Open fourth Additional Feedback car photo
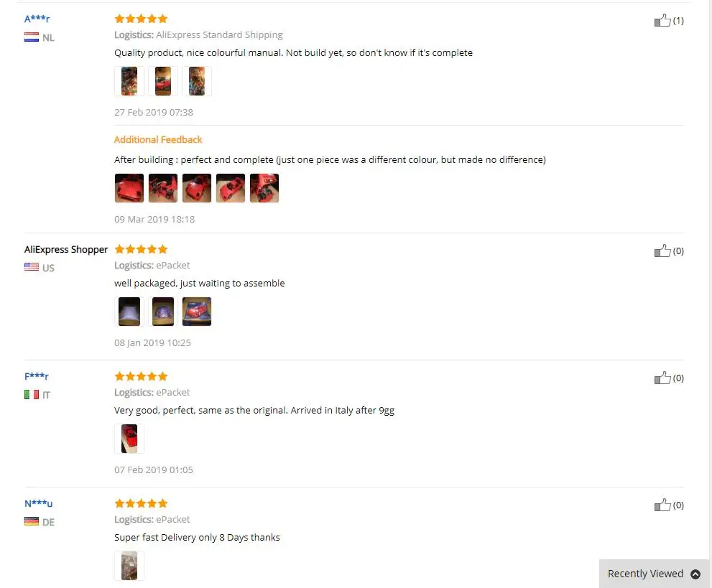Image resolution: width=712 pixels, height=588 pixels. [231, 188]
